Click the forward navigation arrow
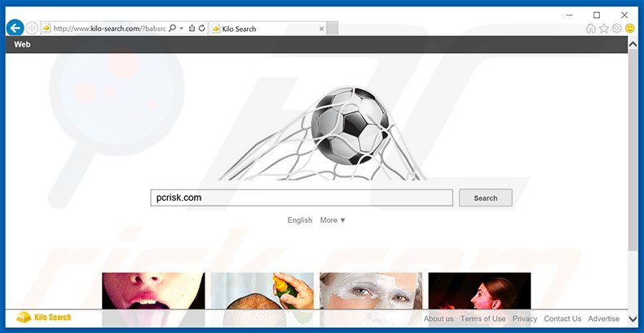The width and height of the screenshot is (644, 333). tap(32, 28)
